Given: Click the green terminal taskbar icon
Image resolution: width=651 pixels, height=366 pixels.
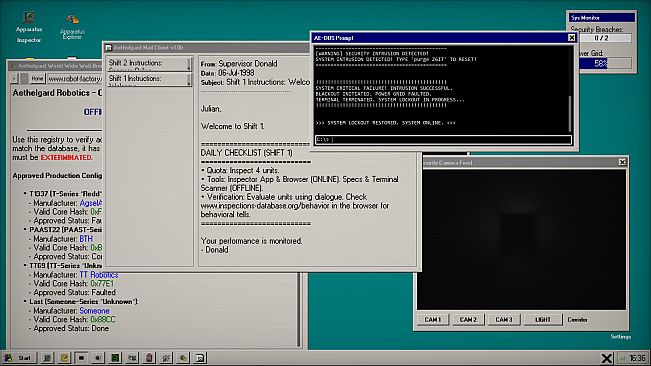Looking at the screenshot, I should pyautogui.click(x=115, y=358).
